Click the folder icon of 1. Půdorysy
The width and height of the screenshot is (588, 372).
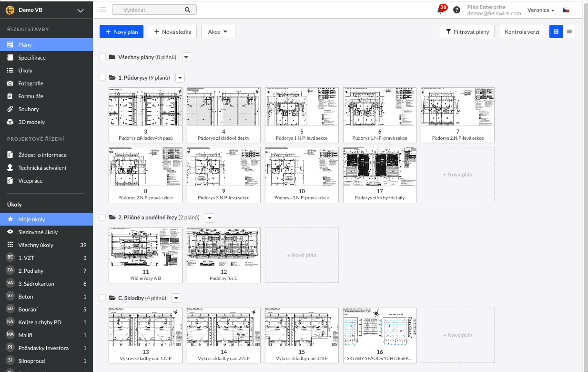pyautogui.click(x=112, y=77)
